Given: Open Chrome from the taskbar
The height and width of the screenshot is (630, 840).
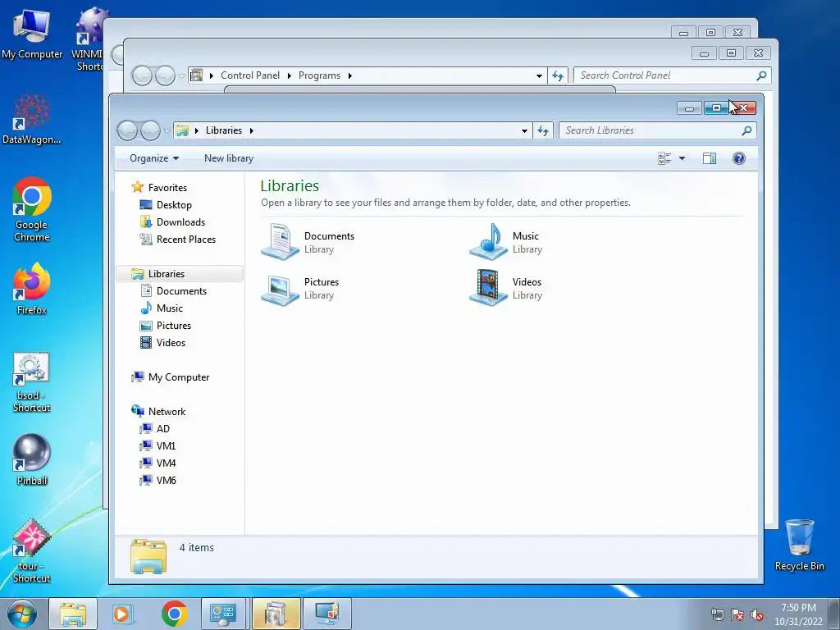Looking at the screenshot, I should tap(174, 614).
